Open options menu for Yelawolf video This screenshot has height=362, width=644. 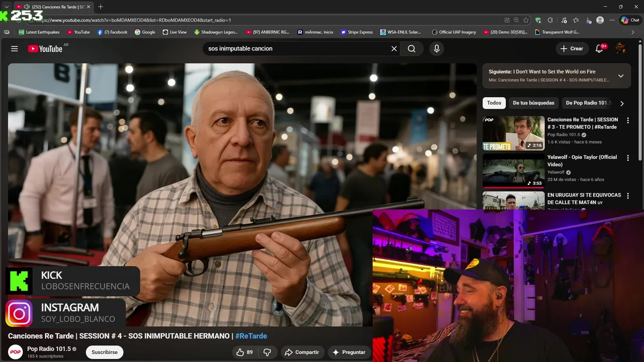(627, 158)
